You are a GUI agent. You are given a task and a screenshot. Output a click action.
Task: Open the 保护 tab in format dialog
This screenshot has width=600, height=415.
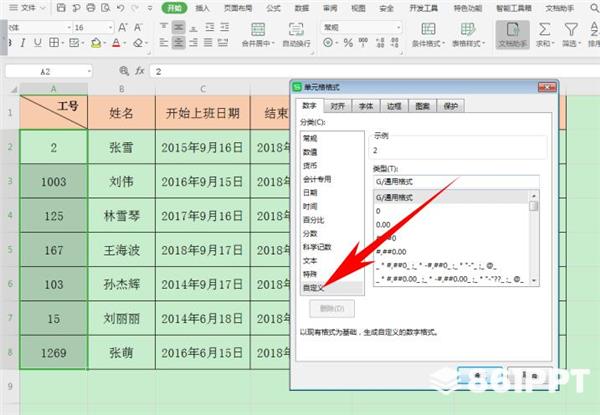tap(451, 106)
